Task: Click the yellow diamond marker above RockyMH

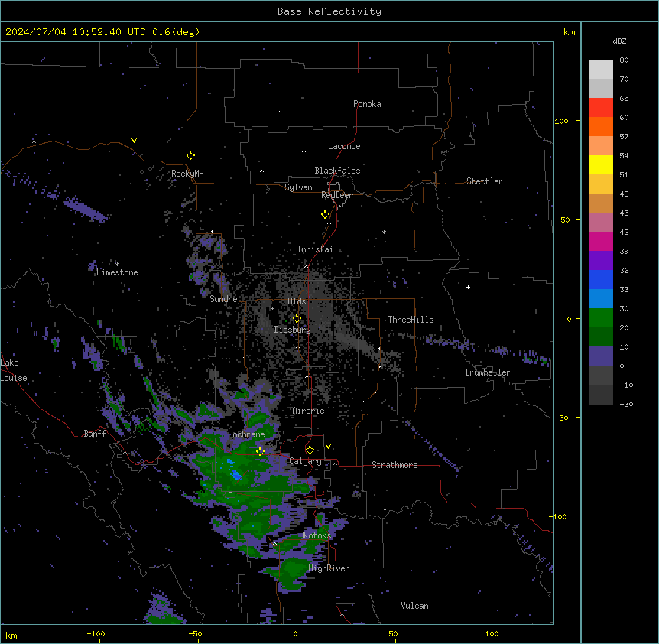Action: (190, 156)
